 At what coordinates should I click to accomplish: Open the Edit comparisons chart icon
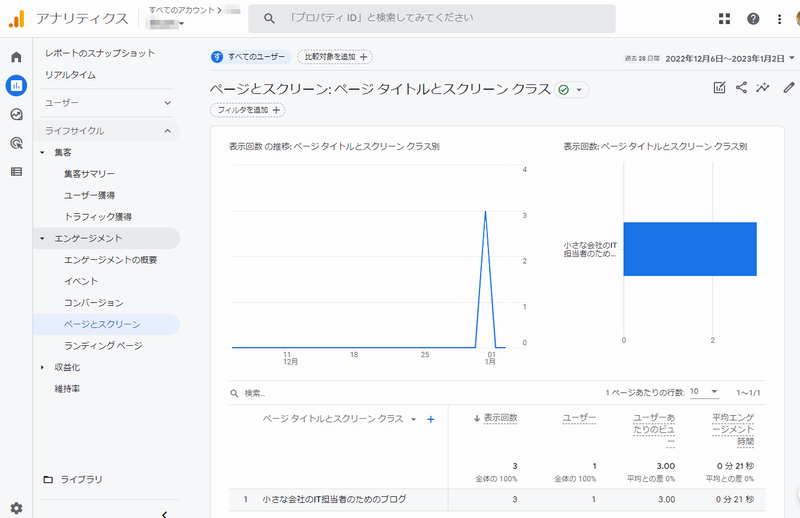[719, 87]
